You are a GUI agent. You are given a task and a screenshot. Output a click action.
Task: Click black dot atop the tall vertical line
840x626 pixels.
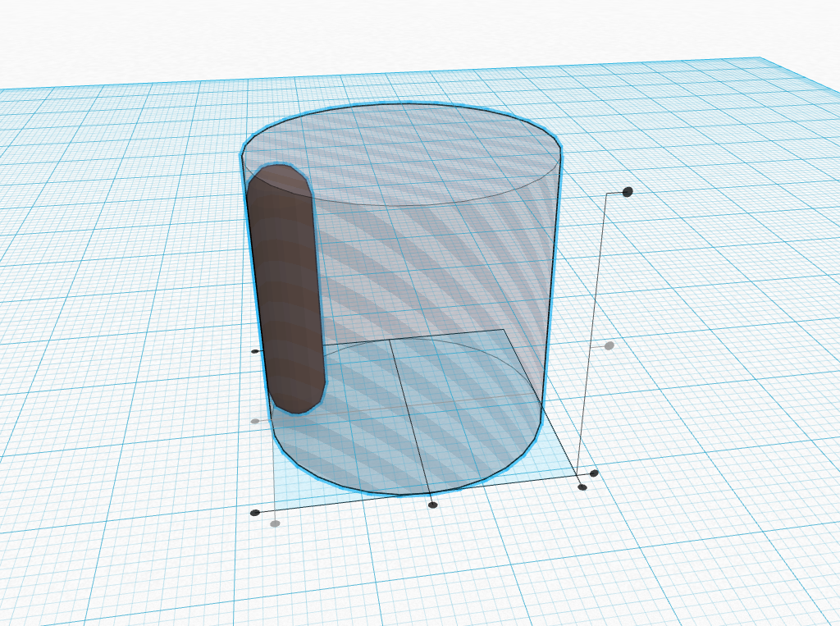tap(628, 192)
